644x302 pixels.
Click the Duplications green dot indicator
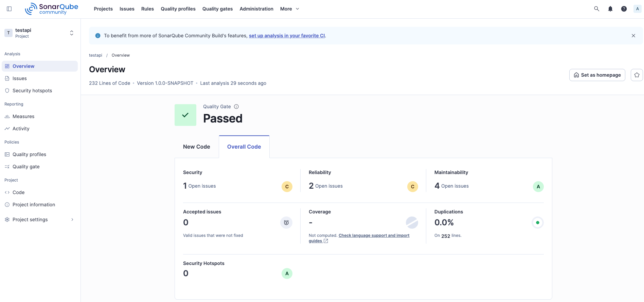[538, 223]
